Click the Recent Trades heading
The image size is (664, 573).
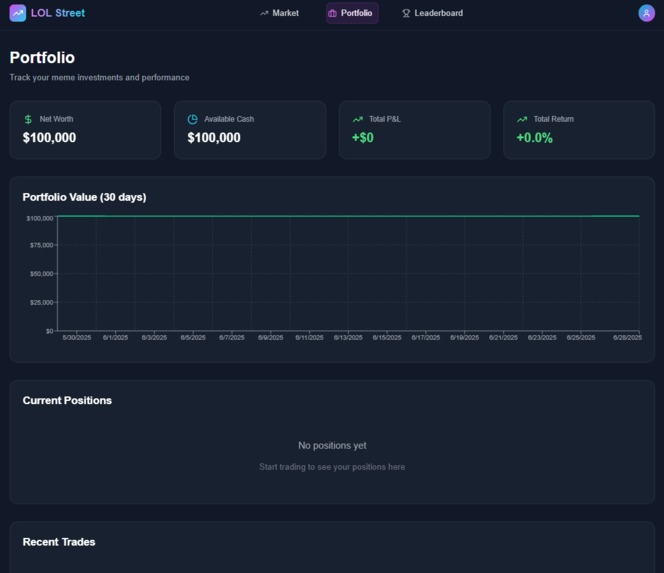tap(59, 542)
